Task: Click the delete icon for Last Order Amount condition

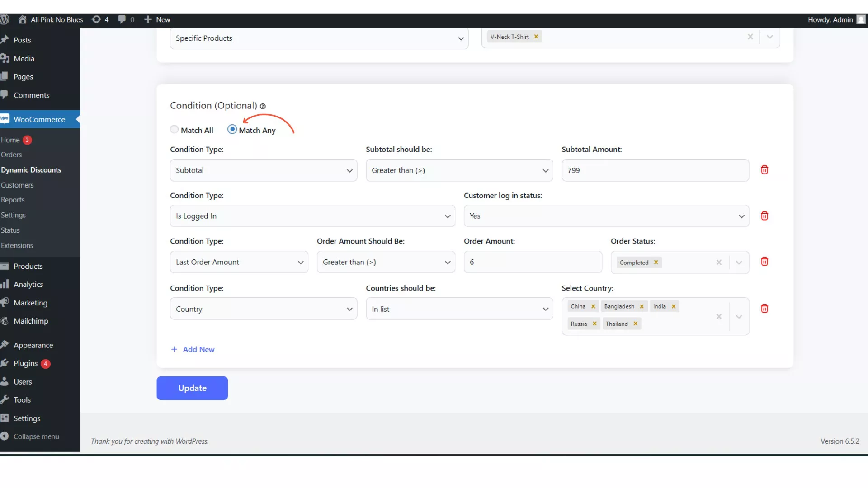Action: (764, 262)
